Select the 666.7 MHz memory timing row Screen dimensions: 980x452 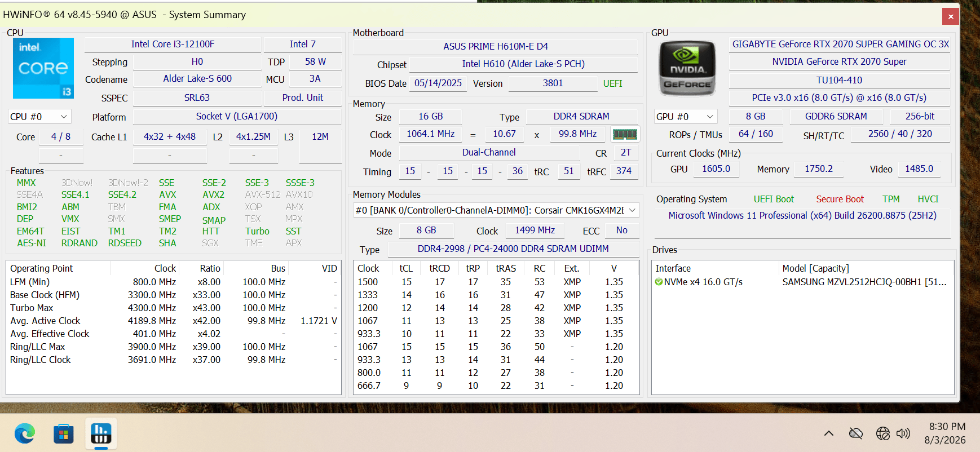(496, 385)
